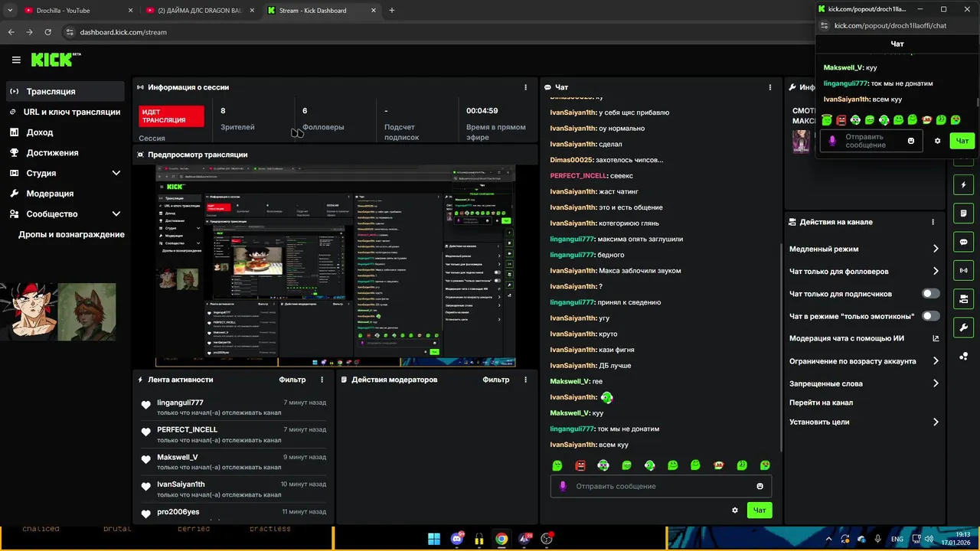The height and width of the screenshot is (551, 980).
Task: Switch to the Dragon Ball YouTube tab
Action: tap(201, 10)
